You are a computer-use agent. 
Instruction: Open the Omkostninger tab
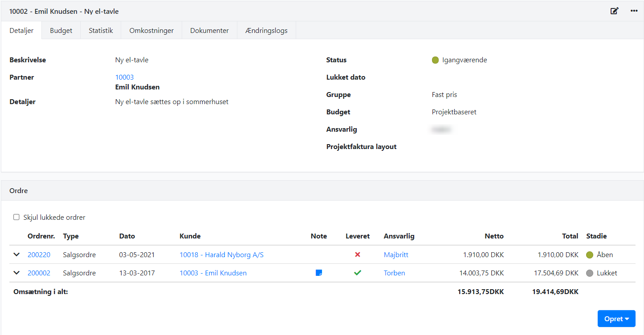coord(151,31)
